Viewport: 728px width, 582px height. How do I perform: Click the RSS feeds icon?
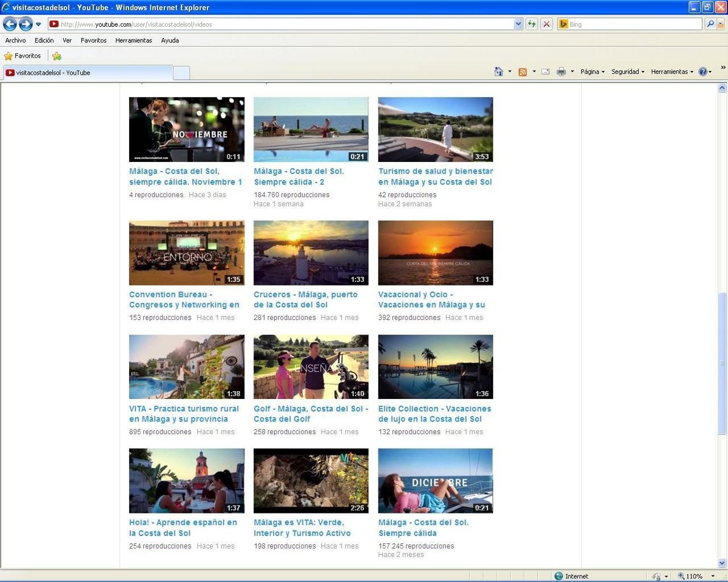point(522,72)
